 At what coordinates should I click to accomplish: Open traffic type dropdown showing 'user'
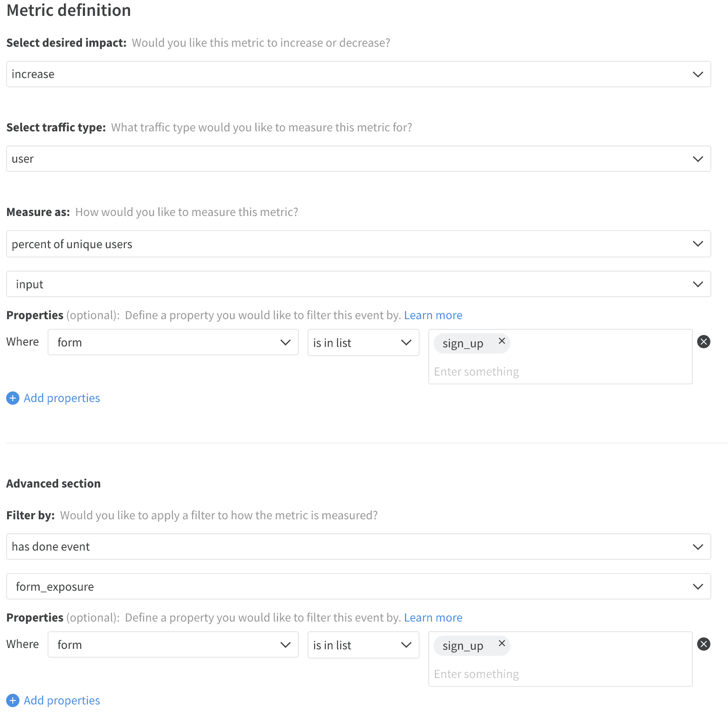pos(358,159)
